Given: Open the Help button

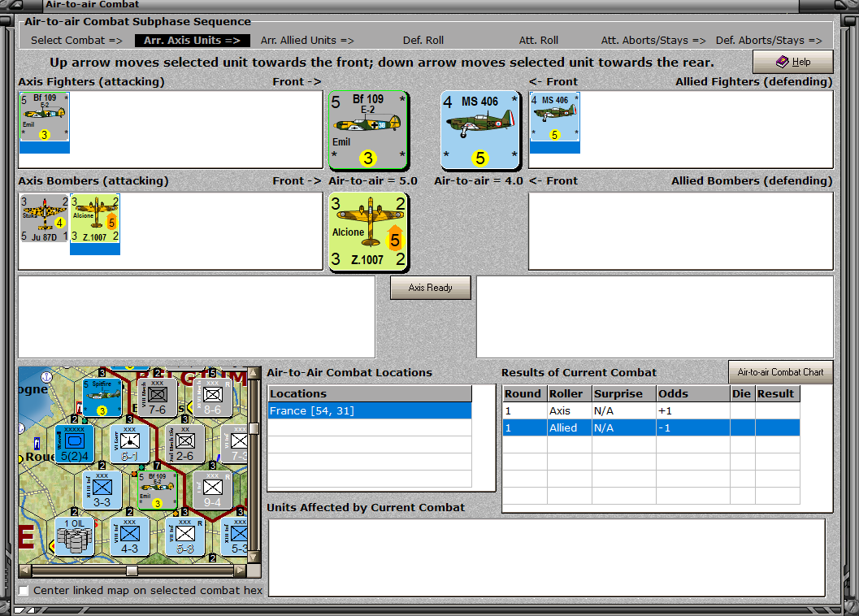Looking at the screenshot, I should (792, 62).
